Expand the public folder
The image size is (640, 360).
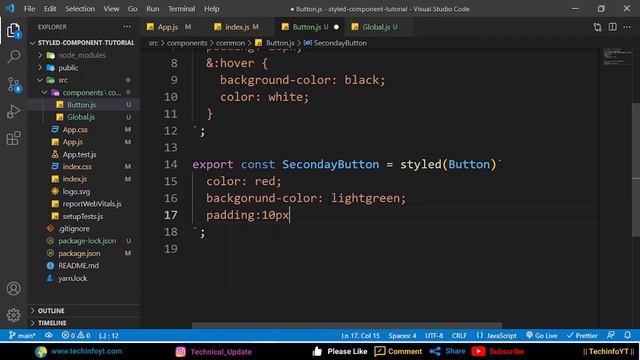pyautogui.click(x=84, y=67)
